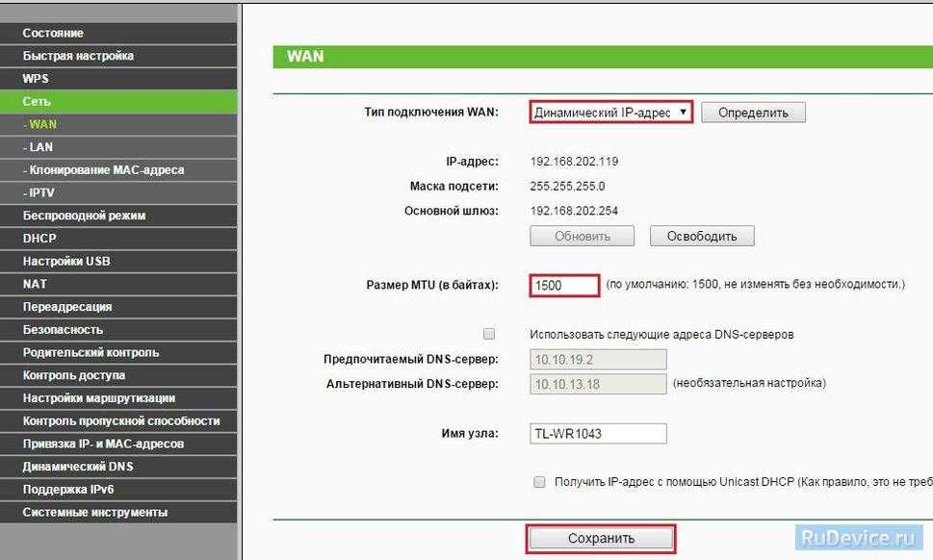Open the IPTV submenu item
Screen dimensions: 933x560
(x=118, y=192)
